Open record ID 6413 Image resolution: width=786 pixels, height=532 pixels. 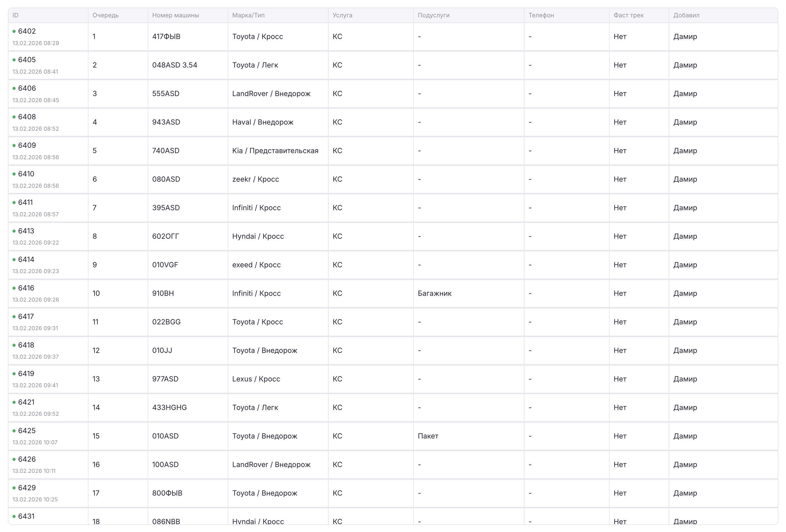point(26,231)
